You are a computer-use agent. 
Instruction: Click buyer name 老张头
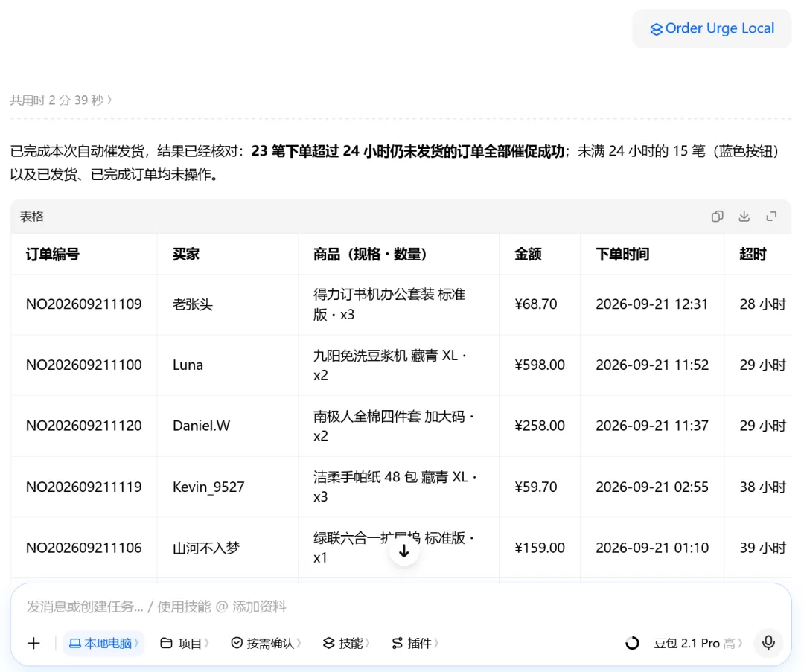pyautogui.click(x=193, y=304)
